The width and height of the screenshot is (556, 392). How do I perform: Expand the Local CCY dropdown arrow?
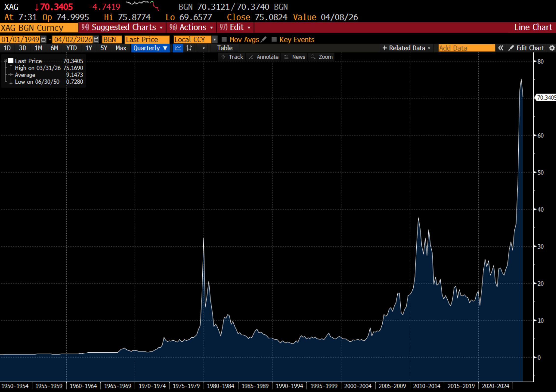214,39
